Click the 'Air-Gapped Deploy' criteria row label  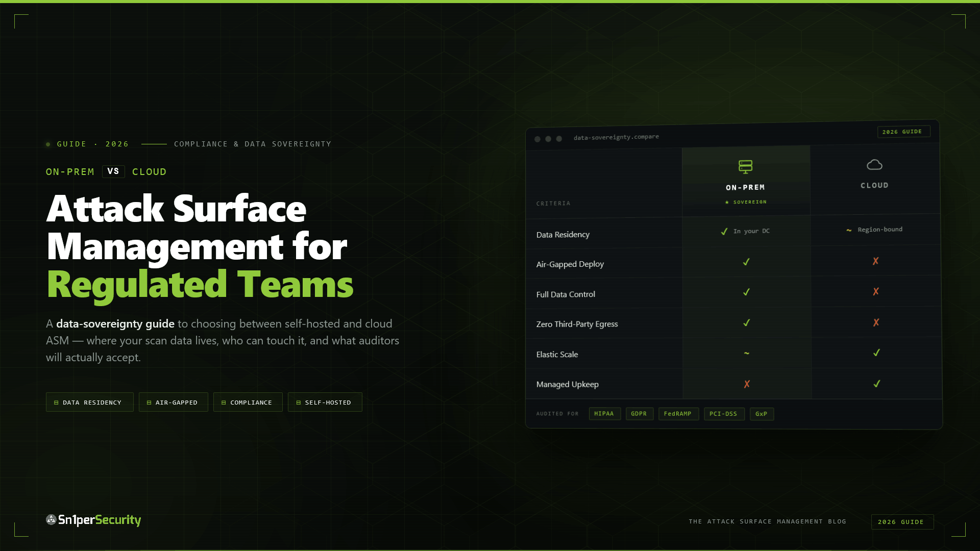(570, 264)
